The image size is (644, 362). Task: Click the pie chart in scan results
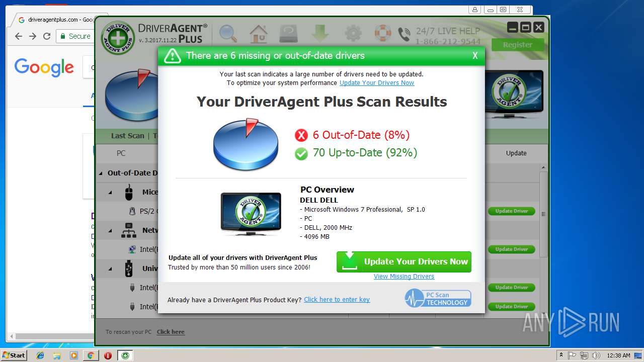tap(246, 144)
